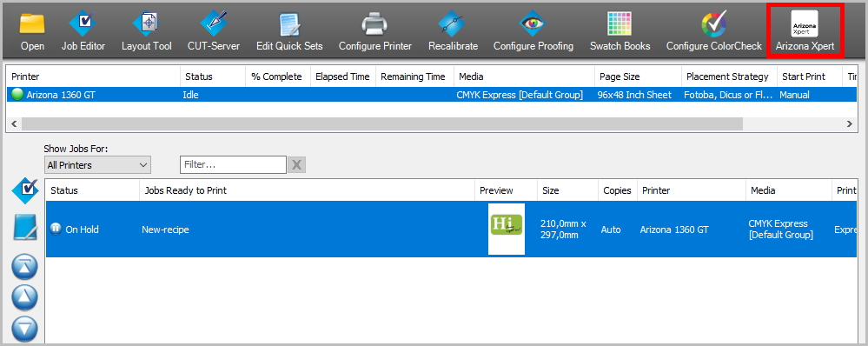Screen dimensions: 868x346
Task: Open Configure Printer
Action: pos(374,31)
